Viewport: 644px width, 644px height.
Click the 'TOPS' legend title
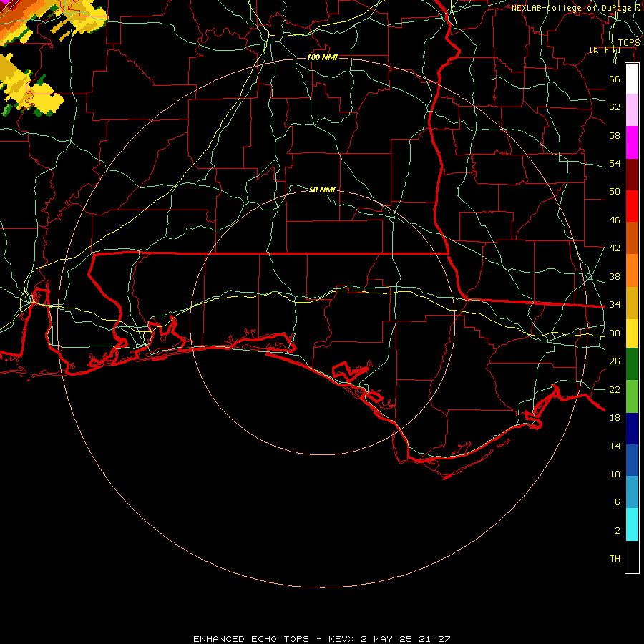click(x=629, y=43)
